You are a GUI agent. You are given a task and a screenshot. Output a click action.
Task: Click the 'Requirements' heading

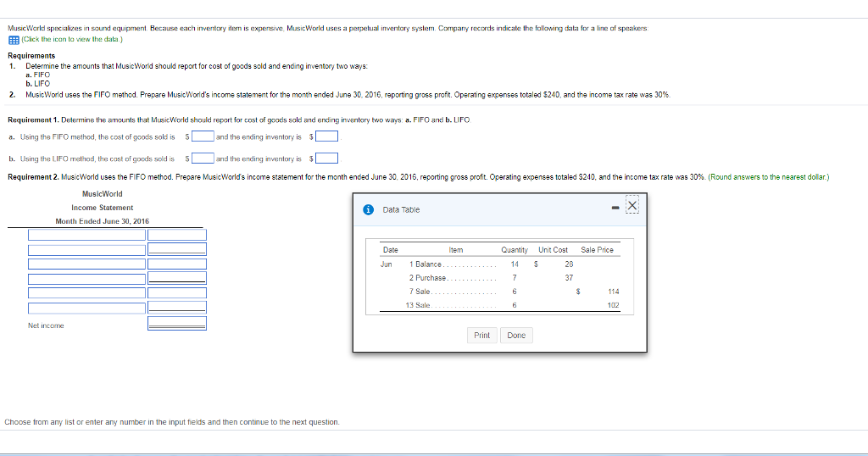pyautogui.click(x=31, y=56)
